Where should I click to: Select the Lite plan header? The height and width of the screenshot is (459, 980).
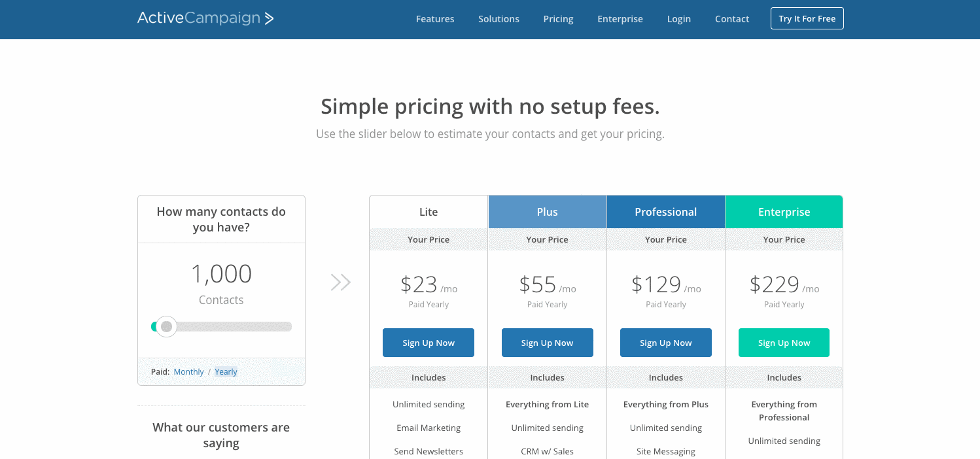[x=429, y=212]
